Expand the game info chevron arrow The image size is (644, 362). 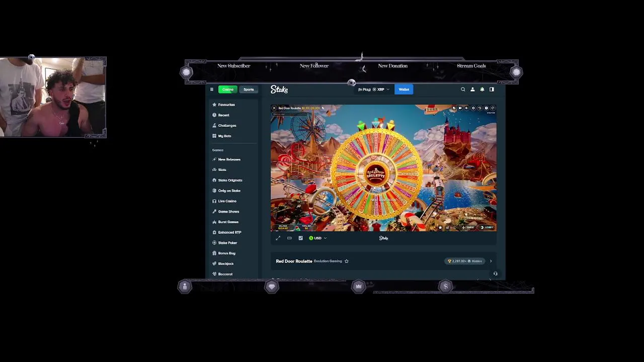click(x=491, y=261)
